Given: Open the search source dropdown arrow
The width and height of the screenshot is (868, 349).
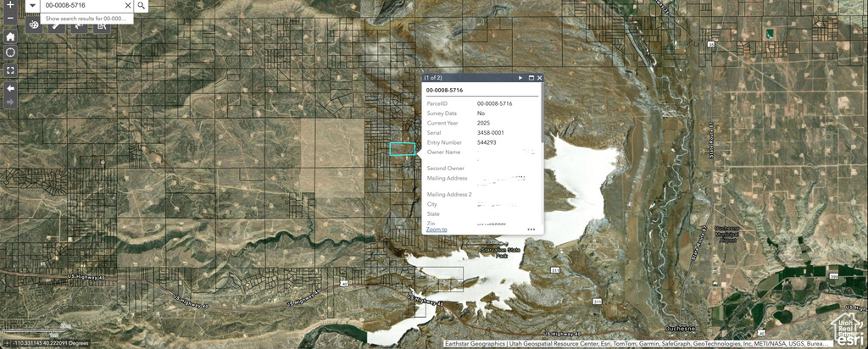Looking at the screenshot, I should [x=31, y=5].
